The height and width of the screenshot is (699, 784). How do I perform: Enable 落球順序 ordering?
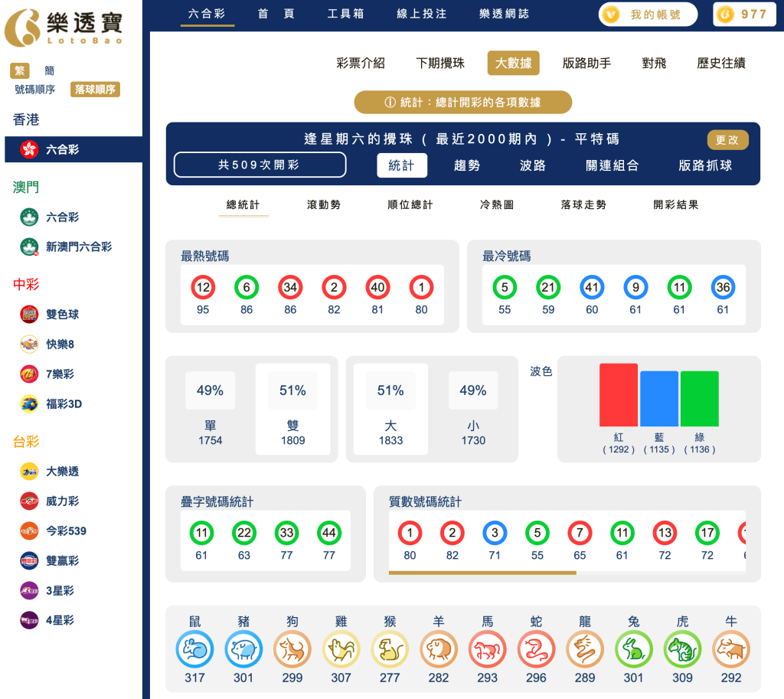(94, 90)
